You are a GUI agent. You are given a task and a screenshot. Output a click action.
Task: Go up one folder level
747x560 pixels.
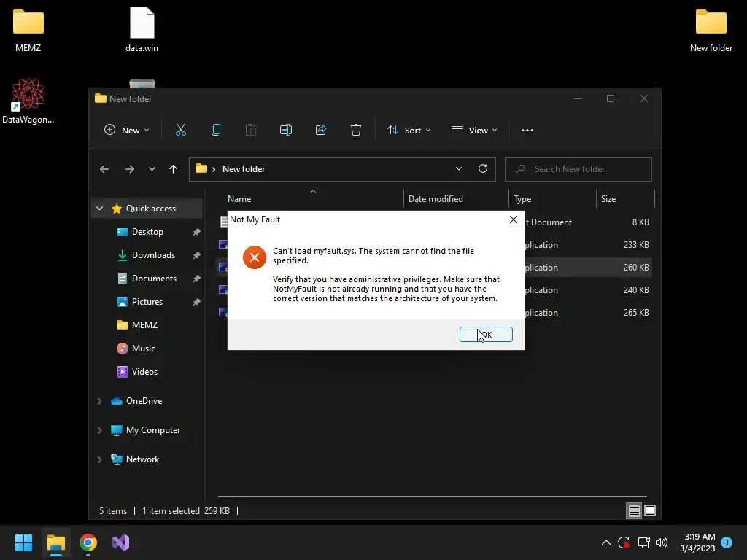coord(174,169)
